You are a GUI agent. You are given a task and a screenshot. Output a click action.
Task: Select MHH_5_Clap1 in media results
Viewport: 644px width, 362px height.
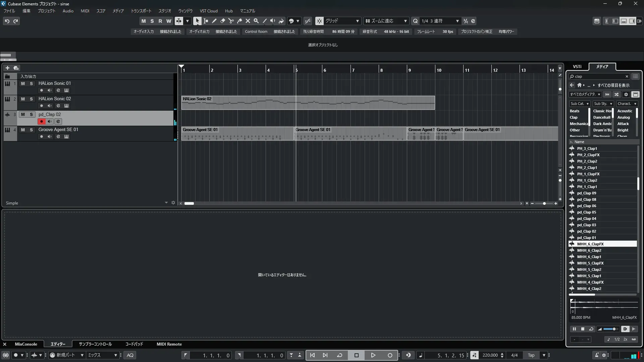589,276
